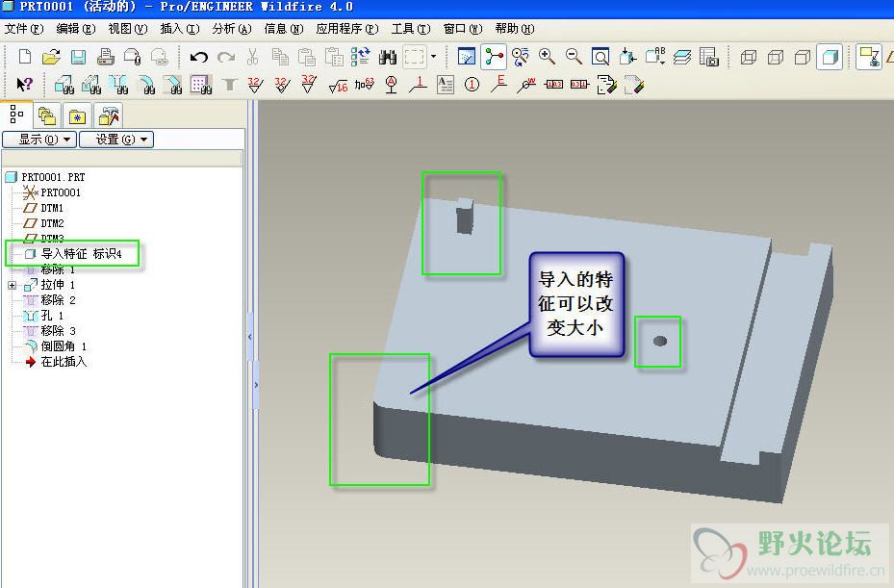Expand the 拉伸 1 feature node

coord(12,285)
